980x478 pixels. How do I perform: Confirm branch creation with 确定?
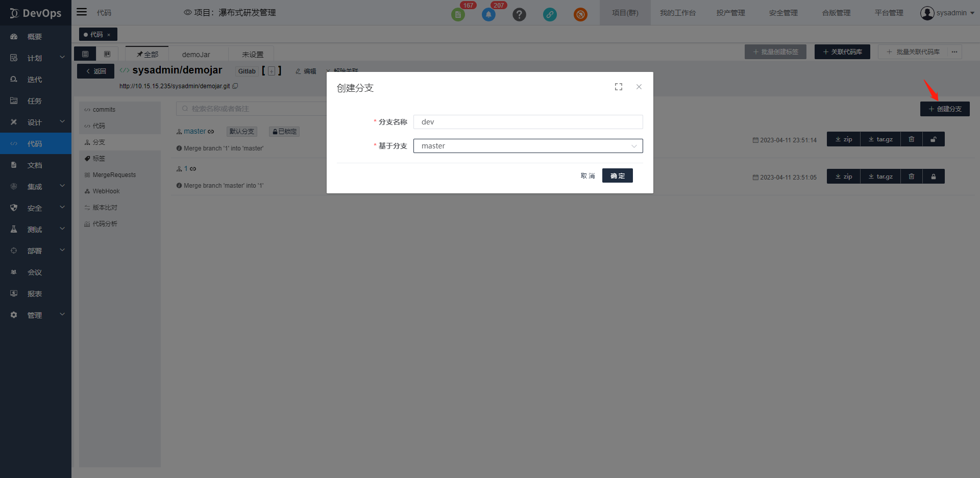(x=618, y=175)
